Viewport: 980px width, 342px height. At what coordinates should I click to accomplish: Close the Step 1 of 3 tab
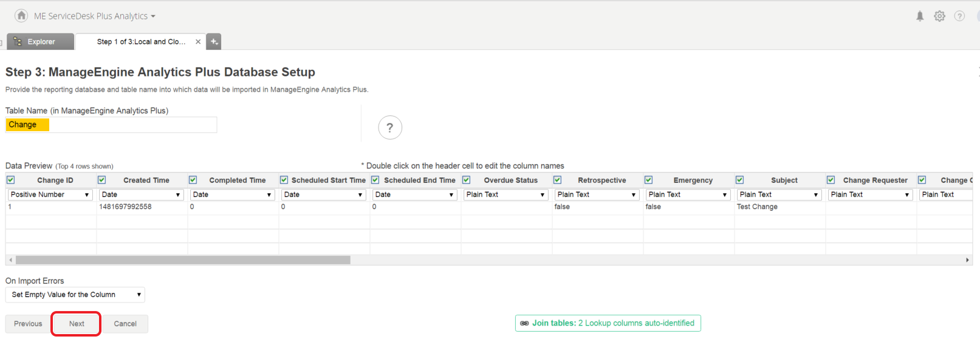point(198,42)
